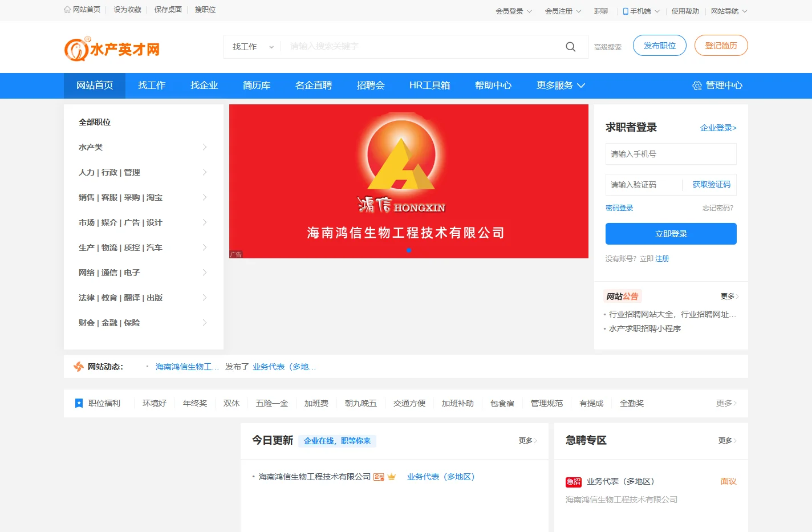Open the 简历库 nav tab
The height and width of the screenshot is (532, 812).
click(x=257, y=86)
